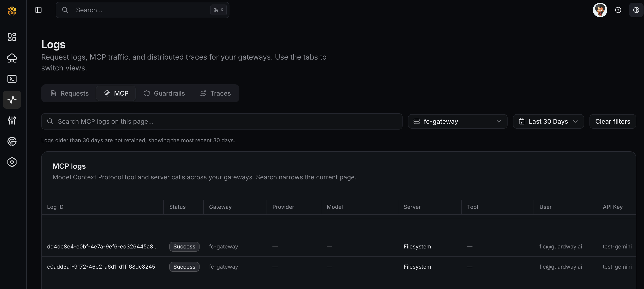Click the Server column header

tap(412, 207)
